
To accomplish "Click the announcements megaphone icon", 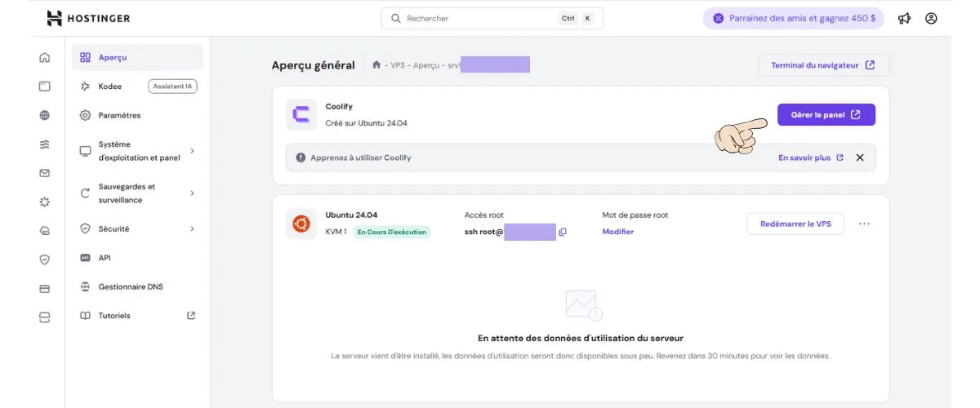I will point(904,18).
